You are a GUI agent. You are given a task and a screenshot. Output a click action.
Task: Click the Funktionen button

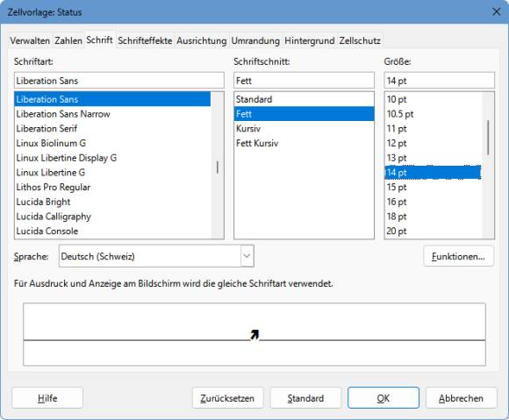[x=458, y=256]
